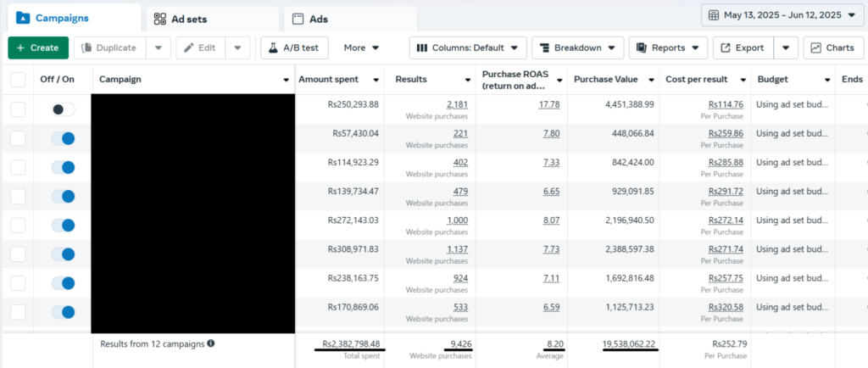The width and height of the screenshot is (868, 368).
Task: Click the Rs252.79 total cost per purchase
Action: (x=728, y=343)
